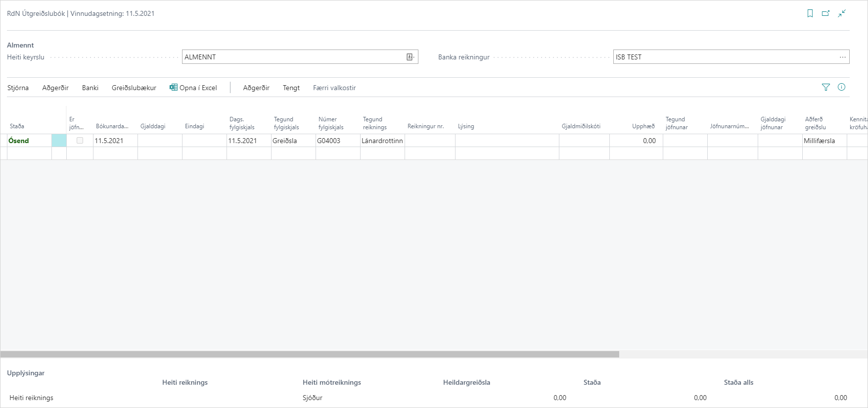The height and width of the screenshot is (408, 868).
Task: Select the Millifærsla payment method cell
Action: (824, 141)
